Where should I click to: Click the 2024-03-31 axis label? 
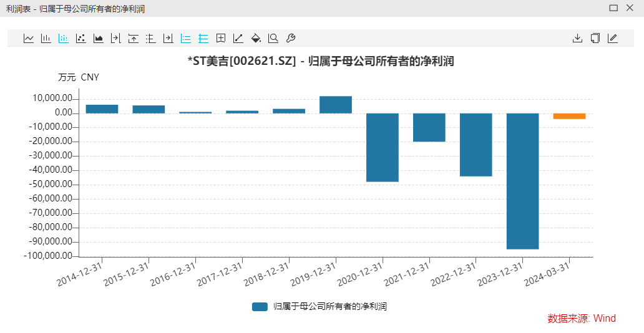click(x=547, y=274)
